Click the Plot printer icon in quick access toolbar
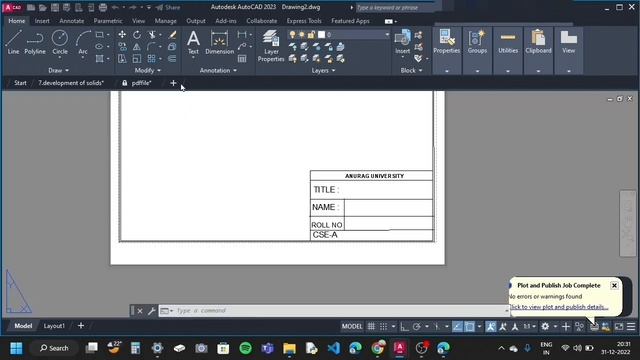The image size is (640, 360). [103, 7]
